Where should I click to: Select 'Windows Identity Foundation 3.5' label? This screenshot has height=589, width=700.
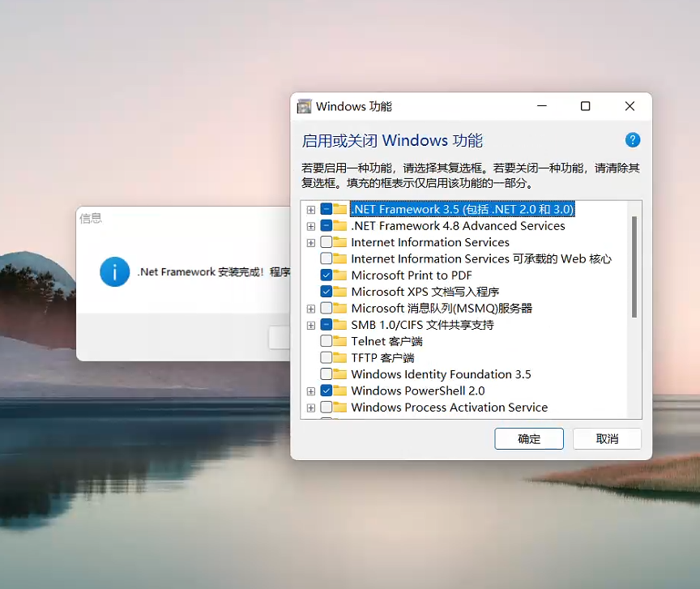coord(441,374)
